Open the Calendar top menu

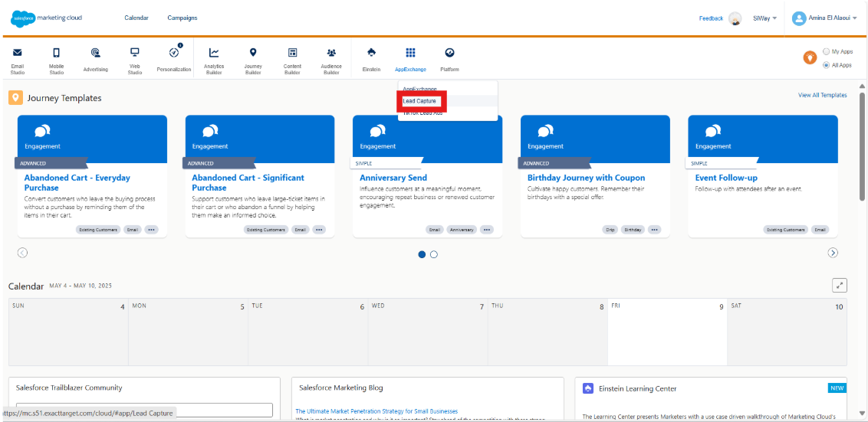click(136, 18)
